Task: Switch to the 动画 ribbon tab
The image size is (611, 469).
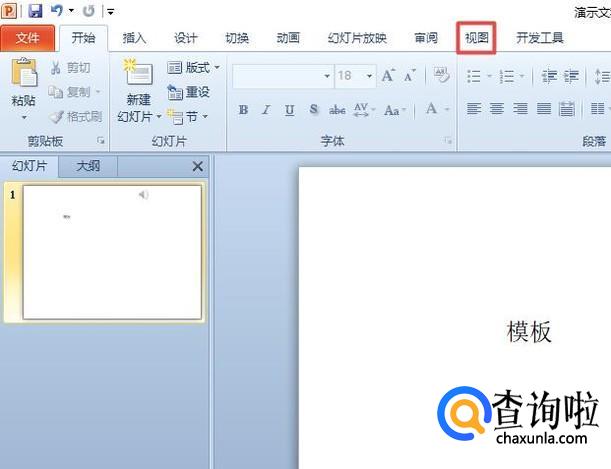Action: click(288, 38)
